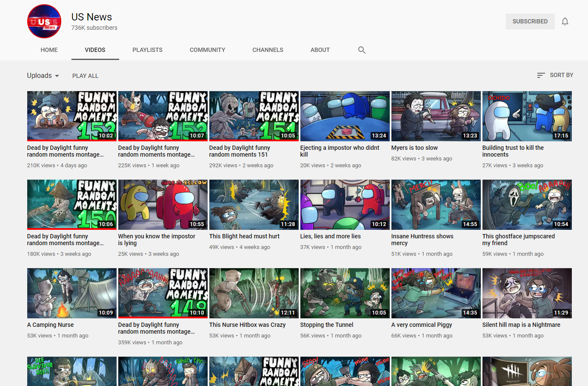This screenshot has width=588, height=386.
Task: Go to the ABOUT tab
Action: coord(320,50)
